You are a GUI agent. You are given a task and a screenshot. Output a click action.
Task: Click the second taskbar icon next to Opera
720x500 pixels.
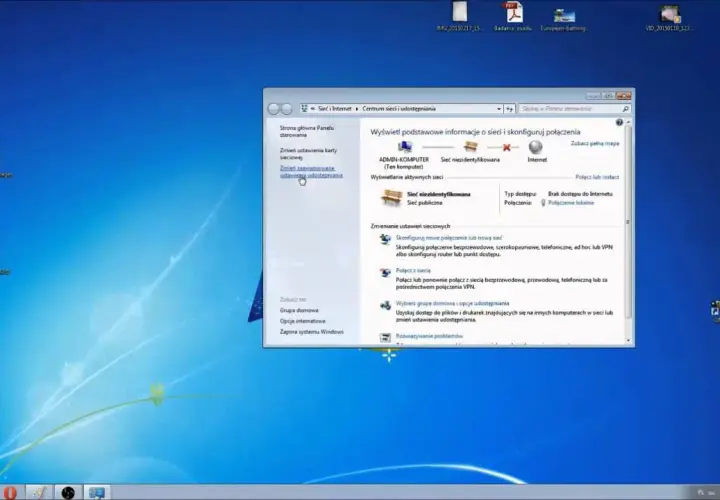pyautogui.click(x=39, y=493)
